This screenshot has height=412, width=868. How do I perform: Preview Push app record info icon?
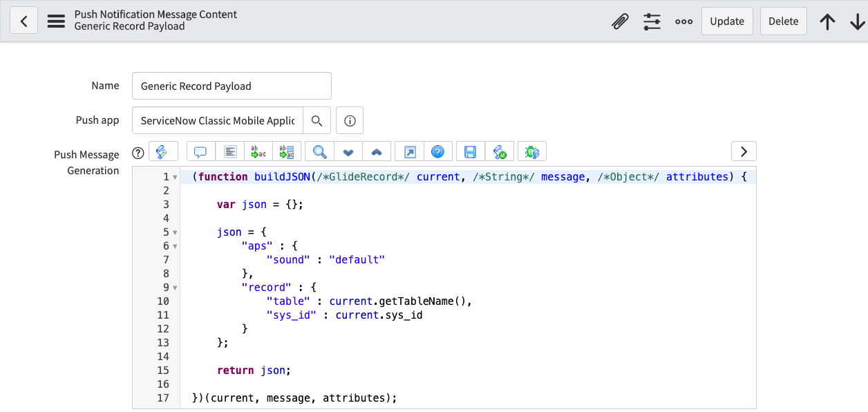tap(350, 120)
